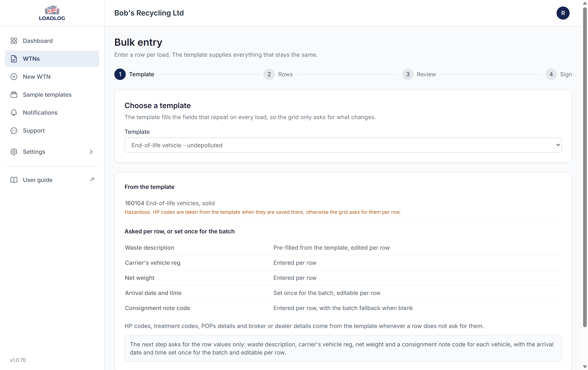Viewport: 588px width, 370px height.
Task: Click the Settings gear icon
Action: pyautogui.click(x=14, y=152)
